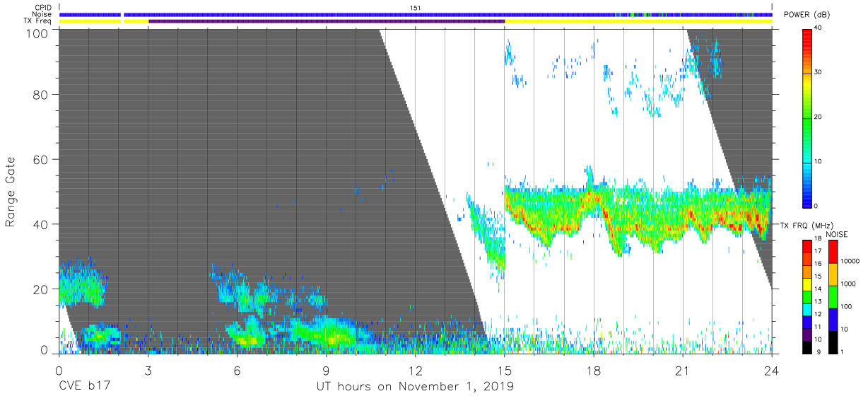This screenshot has height=401, width=868.
Task: Click the NOISE colorbar title
Action: click(x=837, y=234)
